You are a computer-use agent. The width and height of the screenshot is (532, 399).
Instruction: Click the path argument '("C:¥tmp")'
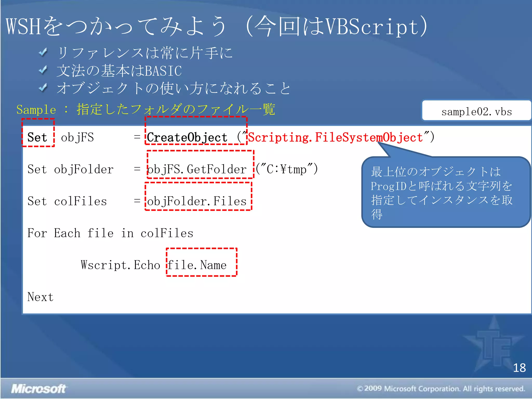[x=287, y=169]
